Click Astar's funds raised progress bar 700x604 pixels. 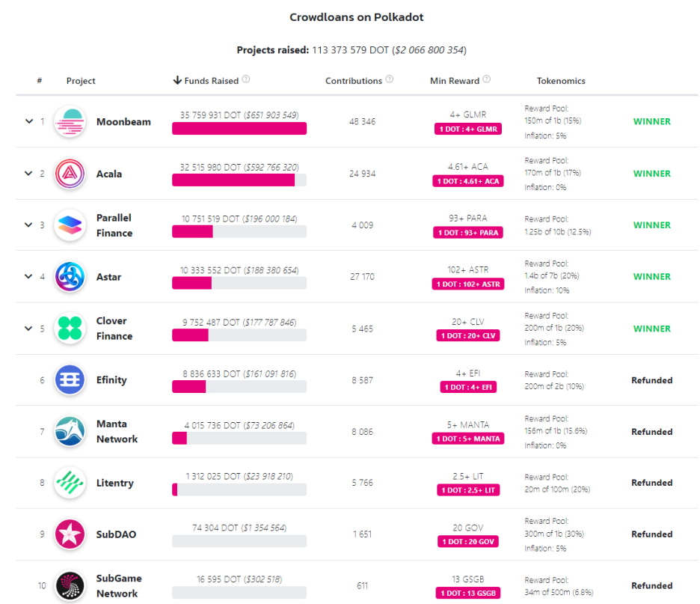tap(239, 283)
